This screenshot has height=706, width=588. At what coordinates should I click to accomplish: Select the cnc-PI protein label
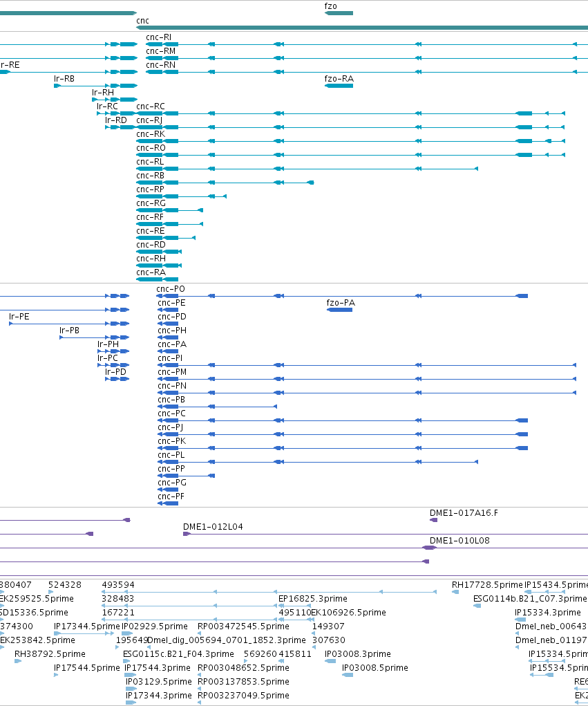tap(170, 358)
